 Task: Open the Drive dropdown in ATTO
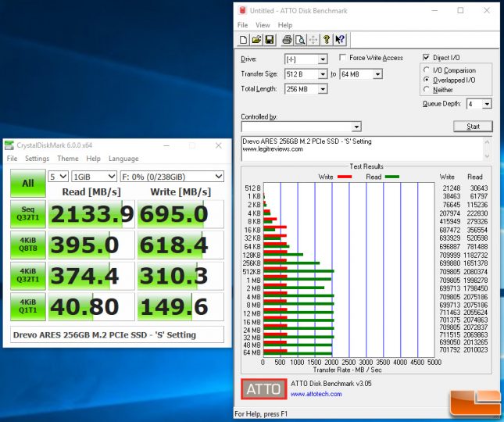[x=323, y=59]
